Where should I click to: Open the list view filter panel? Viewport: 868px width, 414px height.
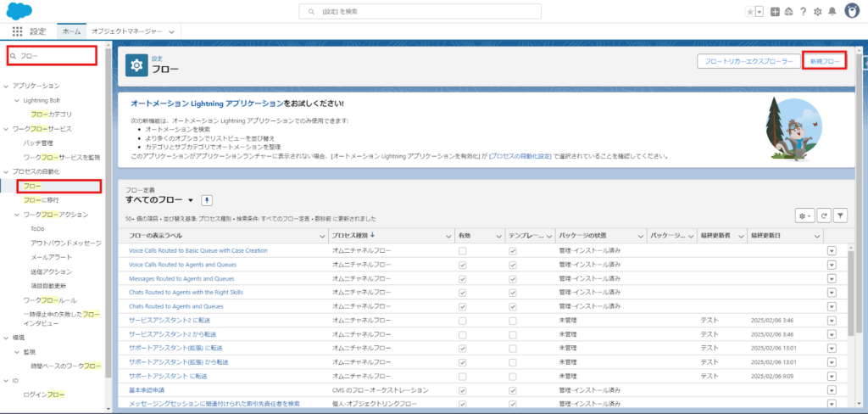[x=840, y=216]
